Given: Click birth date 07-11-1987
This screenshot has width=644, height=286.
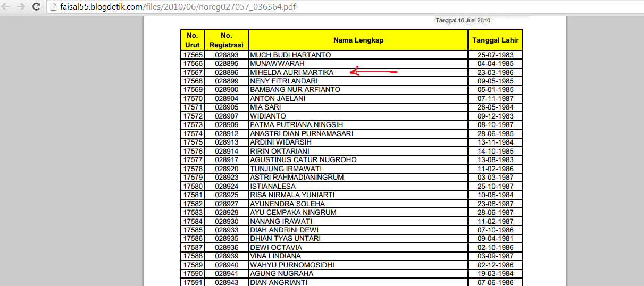Looking at the screenshot, I should click(x=496, y=98).
